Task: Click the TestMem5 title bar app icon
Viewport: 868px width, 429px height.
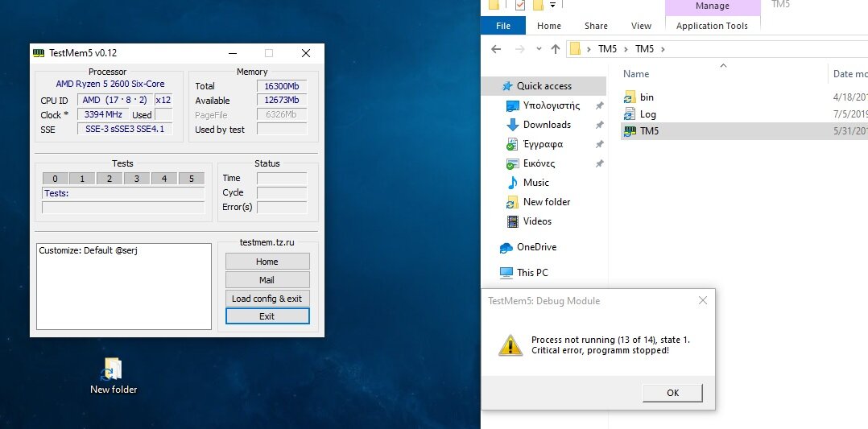Action: [38, 53]
